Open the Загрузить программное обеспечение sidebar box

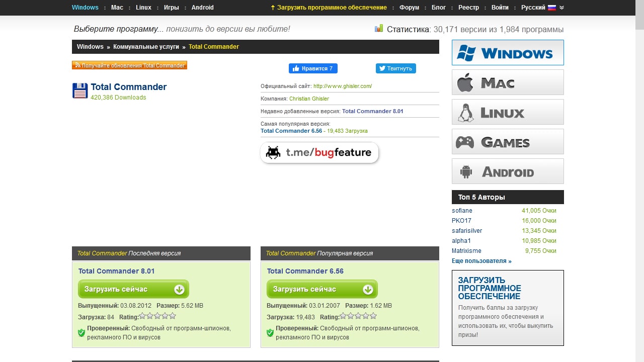click(508, 308)
